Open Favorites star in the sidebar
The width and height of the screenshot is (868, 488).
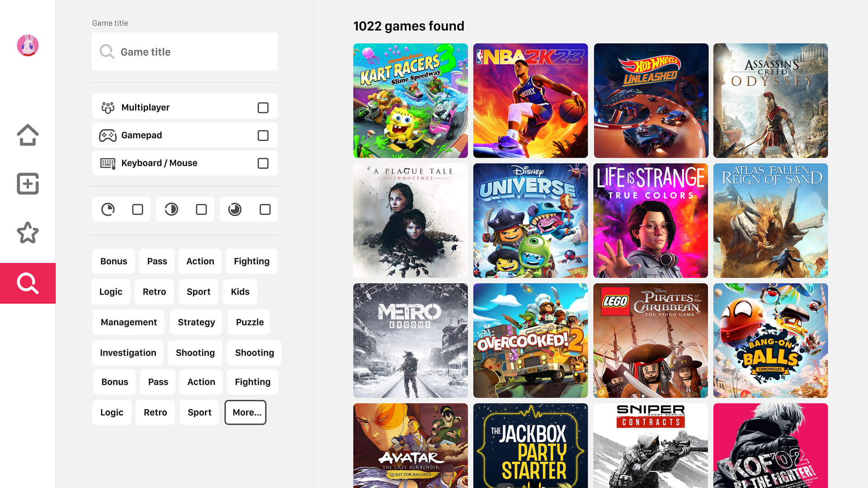28,233
